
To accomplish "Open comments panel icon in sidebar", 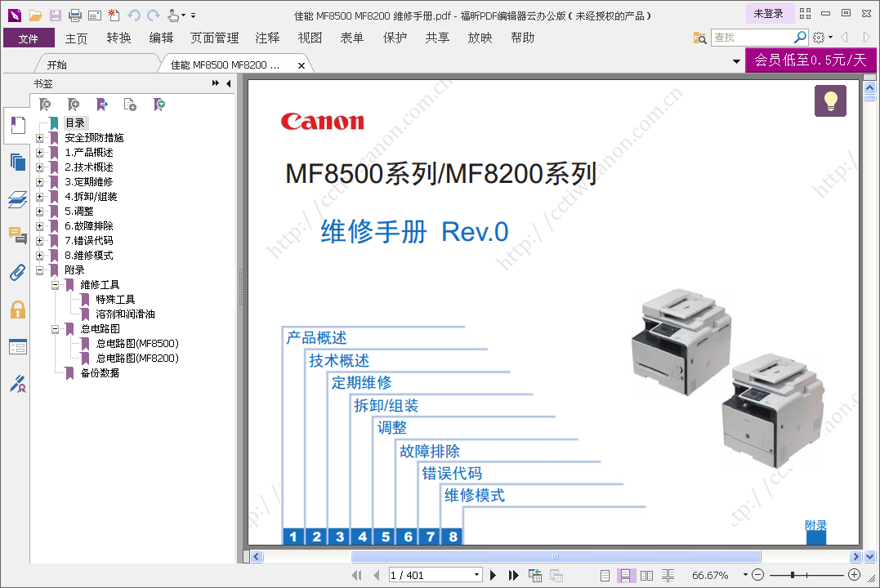I will tap(18, 236).
